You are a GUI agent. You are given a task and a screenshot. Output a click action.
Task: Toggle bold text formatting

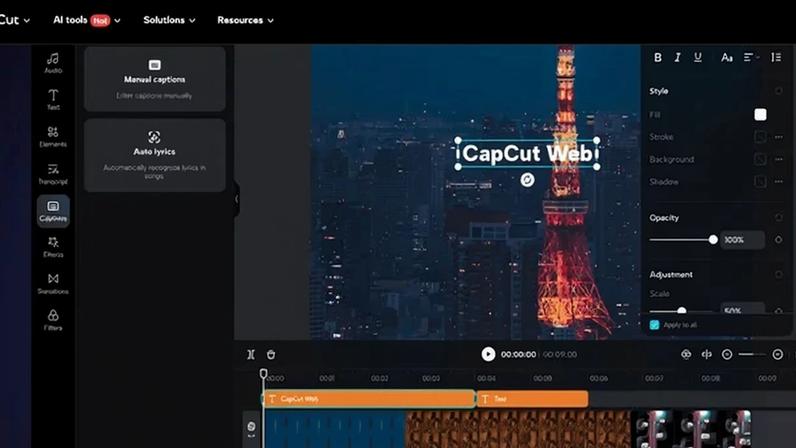tap(658, 57)
